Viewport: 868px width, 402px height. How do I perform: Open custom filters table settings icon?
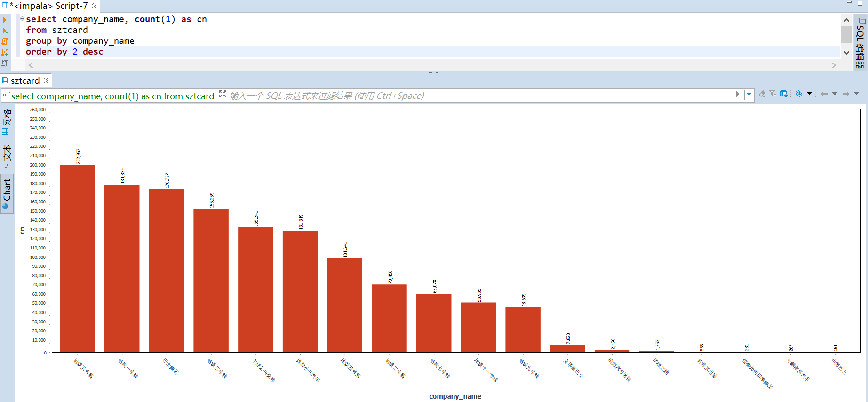coord(784,94)
